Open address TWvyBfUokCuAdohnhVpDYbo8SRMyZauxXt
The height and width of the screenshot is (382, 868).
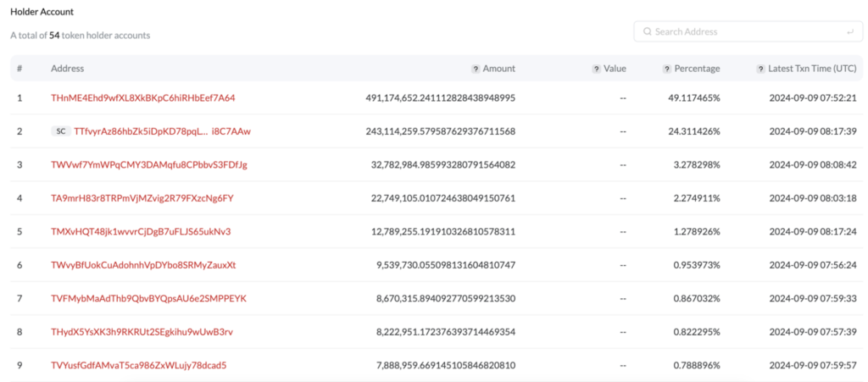[x=143, y=265]
